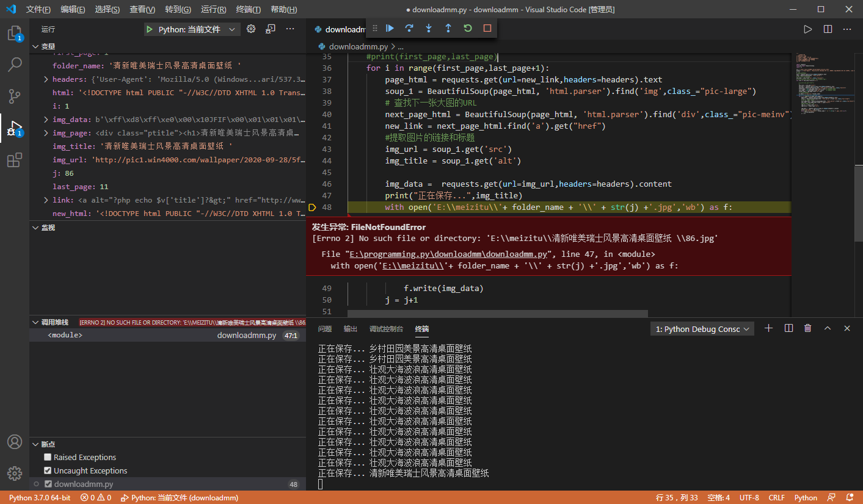Continue debugging from debug toolbar
This screenshot has width=863, height=504.
[390, 28]
